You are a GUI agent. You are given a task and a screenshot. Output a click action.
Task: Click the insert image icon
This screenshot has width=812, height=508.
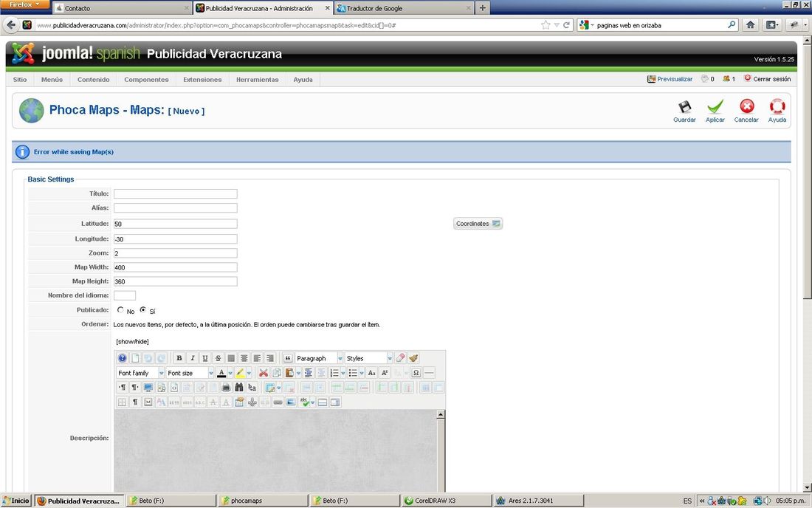click(x=291, y=402)
